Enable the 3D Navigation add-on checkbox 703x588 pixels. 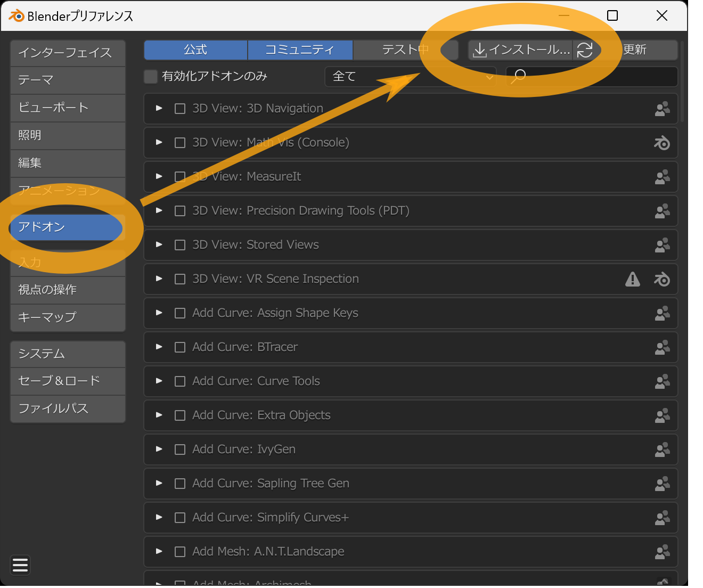[x=180, y=109]
